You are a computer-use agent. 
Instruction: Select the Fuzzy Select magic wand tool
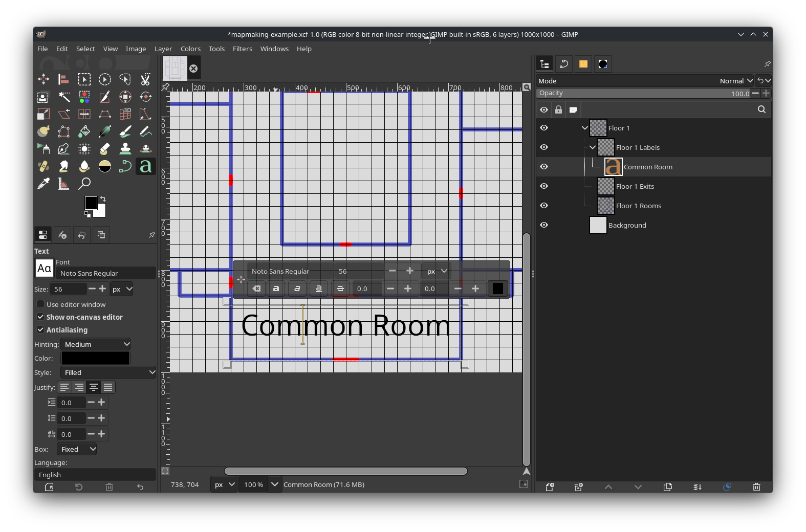(64, 97)
